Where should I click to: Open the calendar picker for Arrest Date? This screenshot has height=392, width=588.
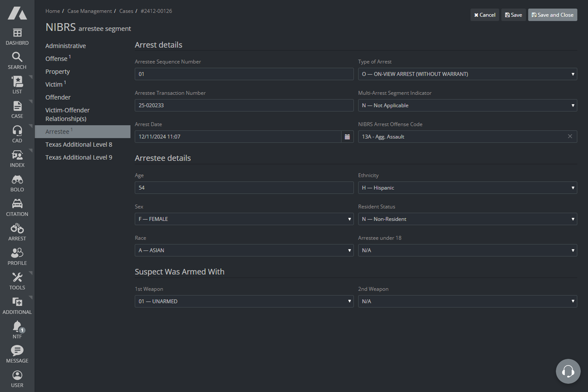347,136
